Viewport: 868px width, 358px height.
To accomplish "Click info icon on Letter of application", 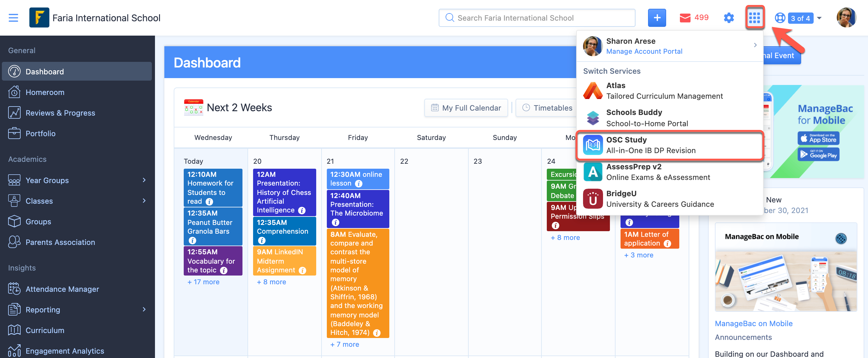I will pos(667,243).
